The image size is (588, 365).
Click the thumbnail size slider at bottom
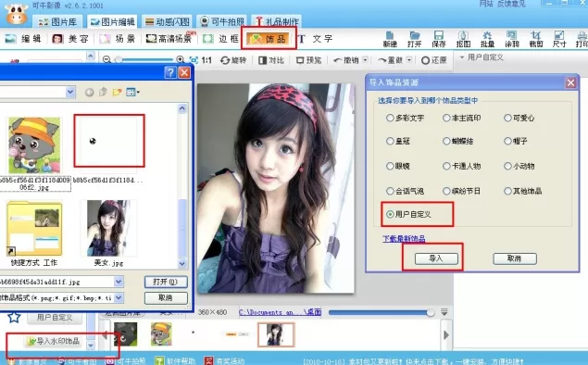click(x=382, y=312)
